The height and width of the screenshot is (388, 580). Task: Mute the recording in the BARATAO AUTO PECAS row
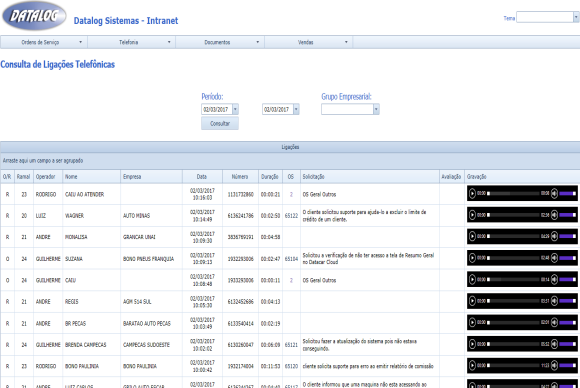pyautogui.click(x=554, y=323)
